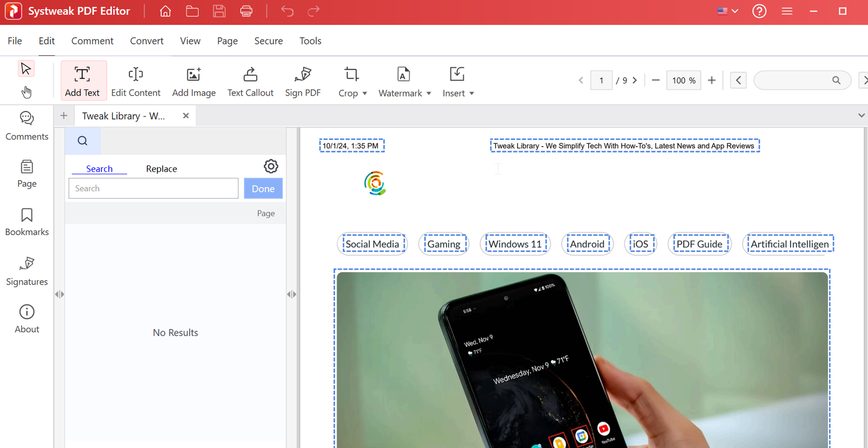
Task: Click the toolbar search magnifier icon
Action: coord(837,80)
